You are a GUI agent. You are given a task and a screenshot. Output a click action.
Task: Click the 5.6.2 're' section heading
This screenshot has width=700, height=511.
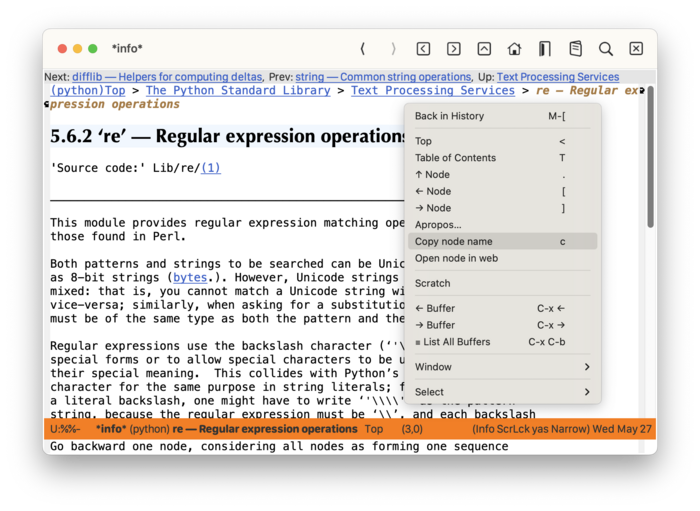coord(228,136)
